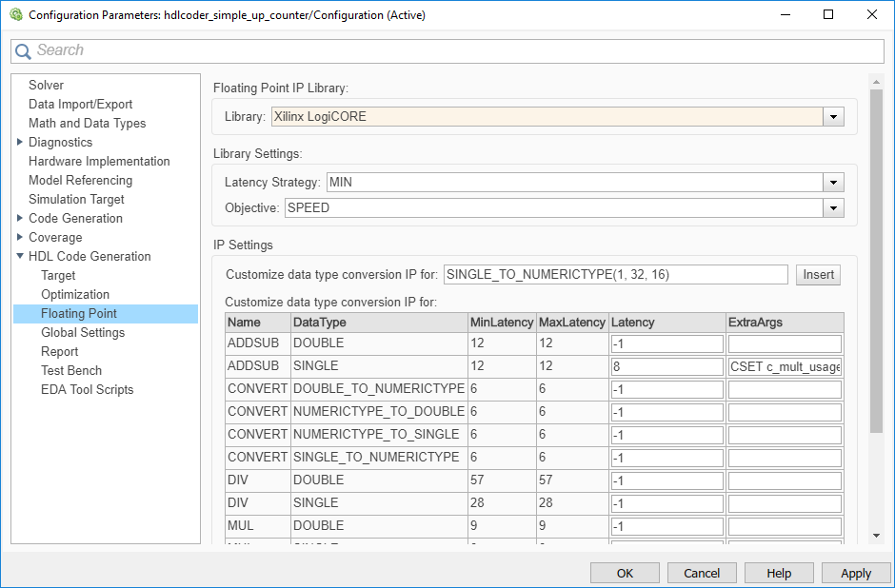
Task: Click the ExtraArgs column header
Action: (x=785, y=323)
